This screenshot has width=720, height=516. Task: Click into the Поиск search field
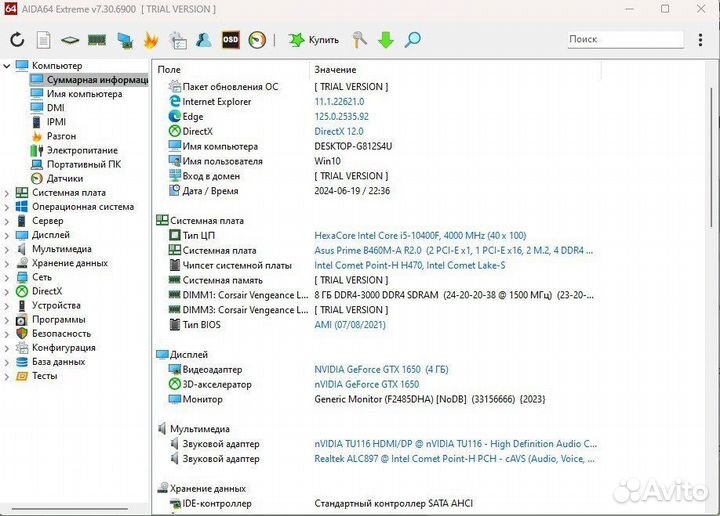pos(625,39)
